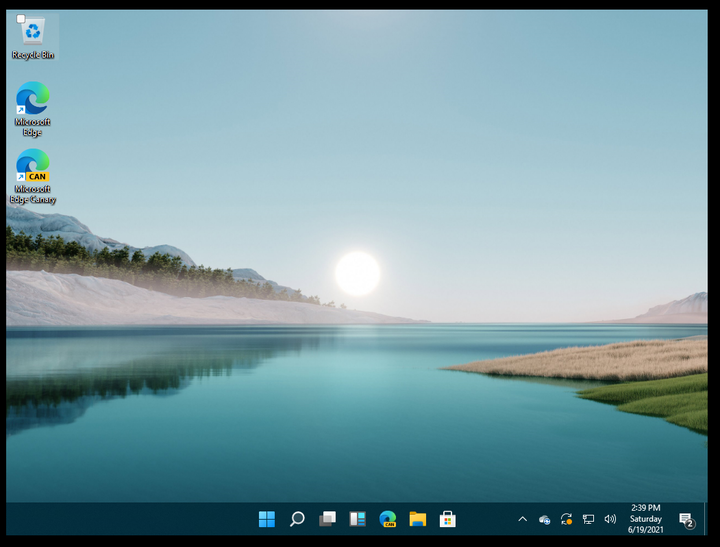
Task: Select the Microsoft Edge desktop shortcut
Action: coord(33,109)
